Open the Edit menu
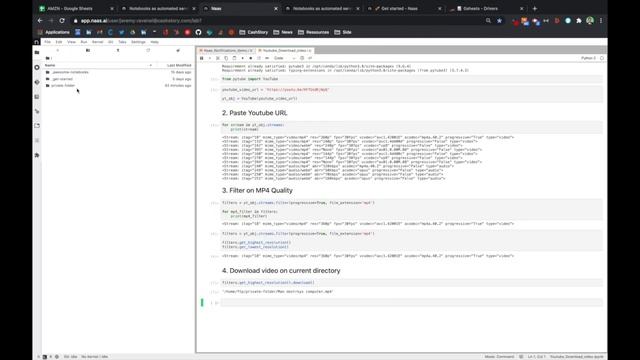640x360 pixels. [59, 42]
